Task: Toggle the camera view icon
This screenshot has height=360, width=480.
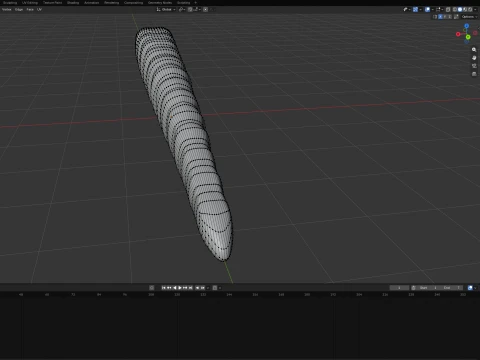Action: [474, 66]
